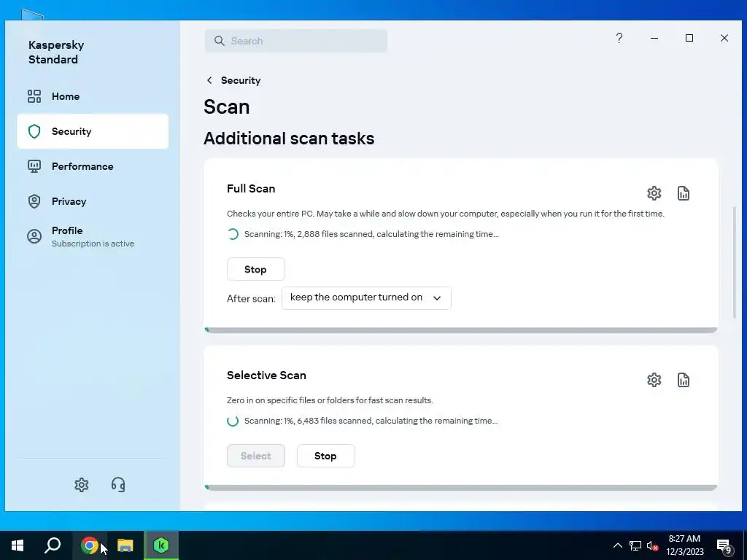The width and height of the screenshot is (747, 560).
Task: Open the Selective Scan report icon
Action: coord(684,380)
